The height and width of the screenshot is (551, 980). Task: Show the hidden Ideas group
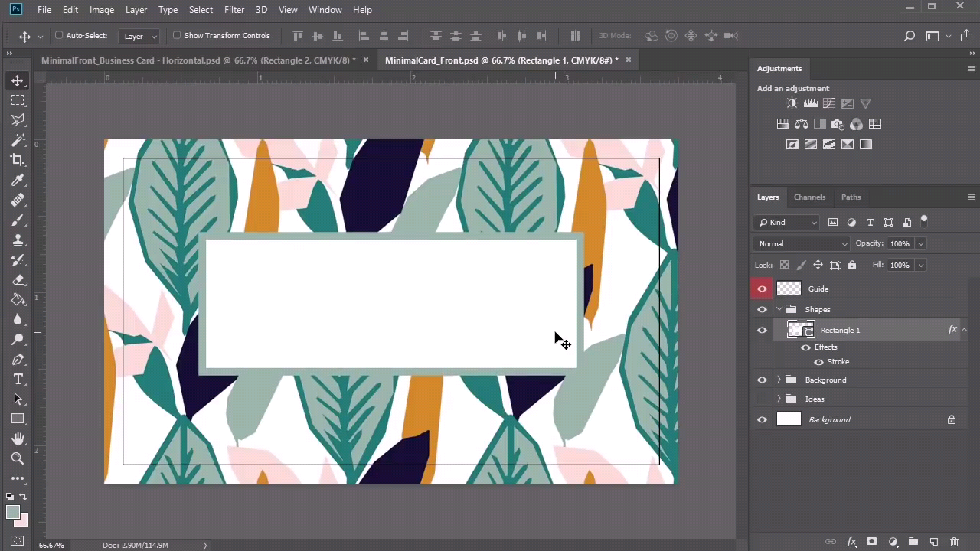pos(762,399)
